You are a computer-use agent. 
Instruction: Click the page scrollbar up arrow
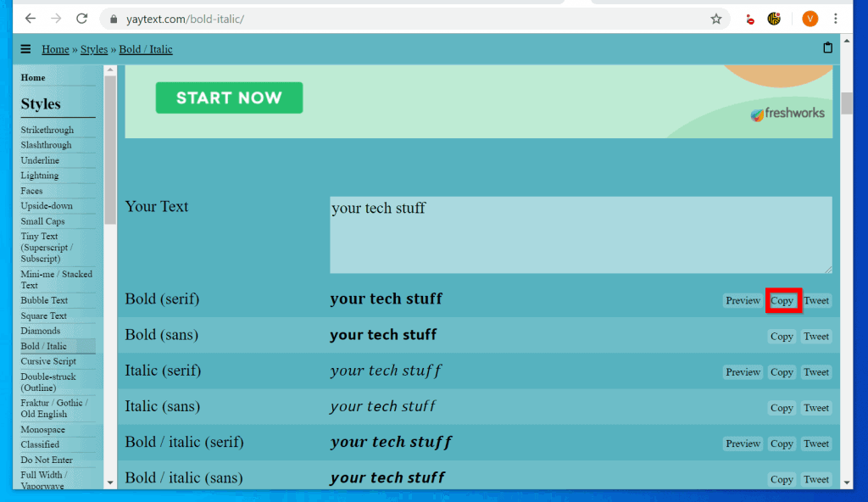point(847,41)
